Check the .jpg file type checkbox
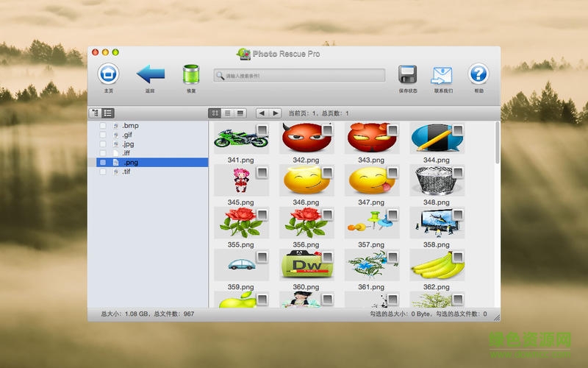The width and height of the screenshot is (588, 368). pos(103,144)
